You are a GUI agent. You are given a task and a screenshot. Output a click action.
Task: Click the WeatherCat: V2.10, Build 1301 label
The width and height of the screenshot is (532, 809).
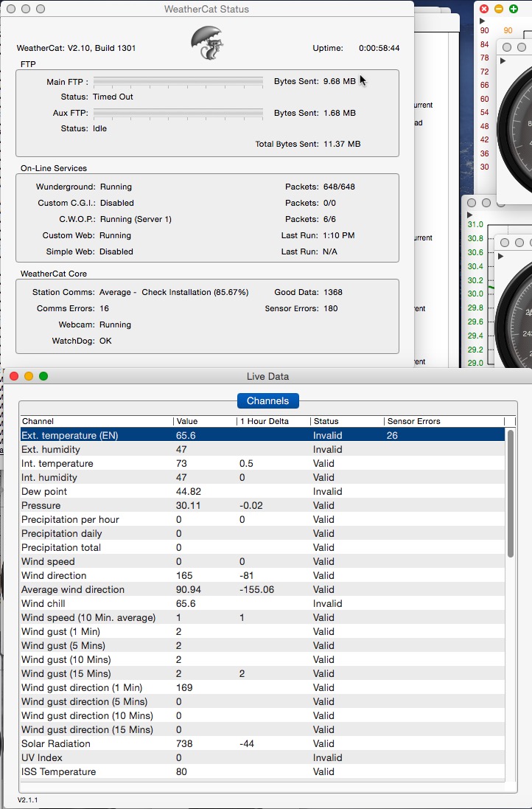click(77, 48)
